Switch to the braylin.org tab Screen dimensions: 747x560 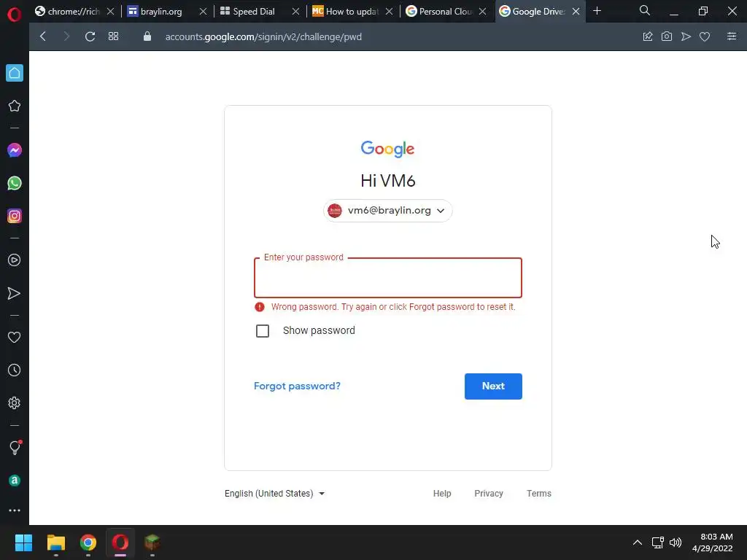click(x=161, y=12)
